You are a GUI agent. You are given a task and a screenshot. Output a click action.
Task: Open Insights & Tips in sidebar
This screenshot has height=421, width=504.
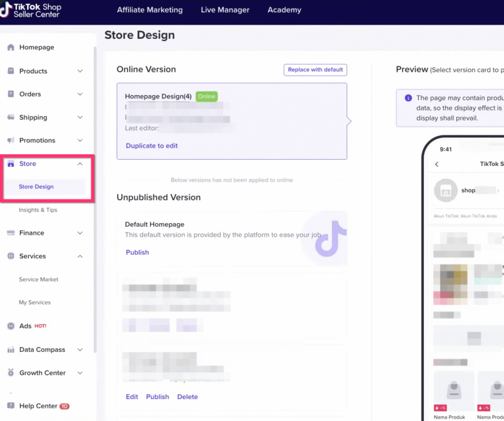(x=38, y=210)
